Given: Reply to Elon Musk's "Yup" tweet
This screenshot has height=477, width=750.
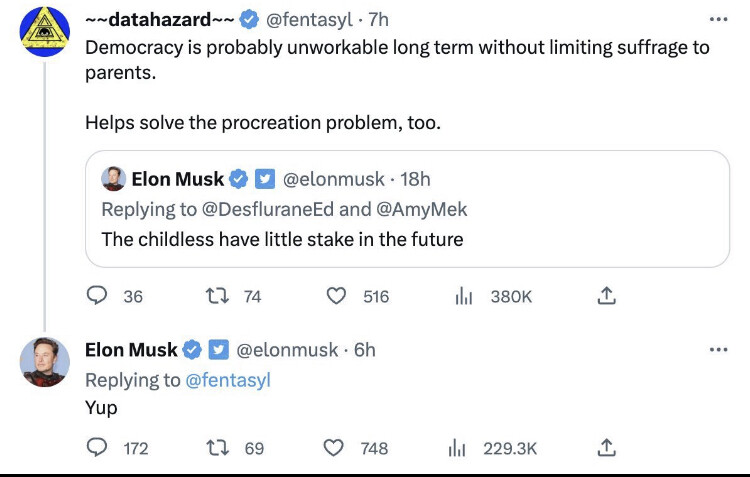Looking at the screenshot, I should [98, 448].
